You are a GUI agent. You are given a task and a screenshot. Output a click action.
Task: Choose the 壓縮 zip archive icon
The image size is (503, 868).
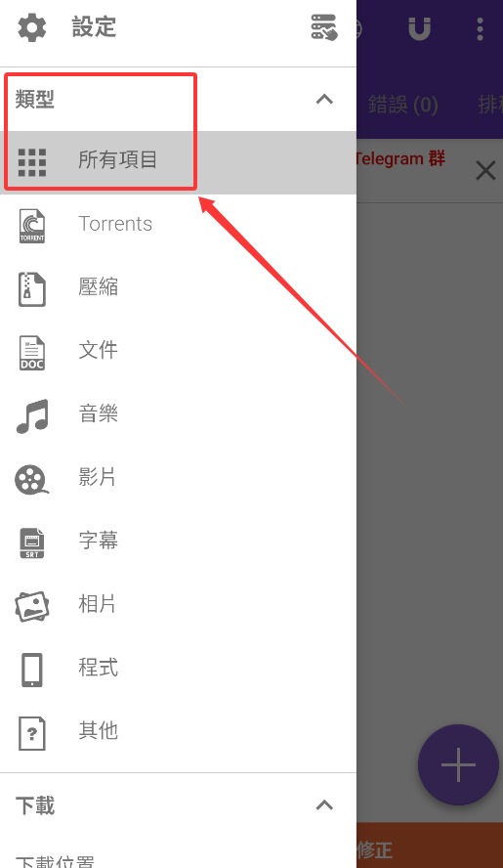[32, 289]
